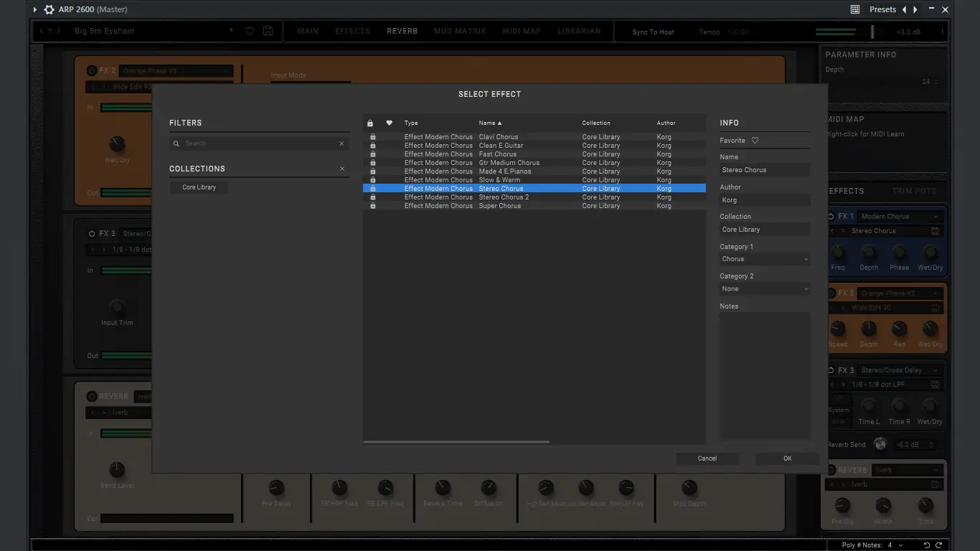Screen dimensions: 980x551
Task: Click the undo icon in bottom bar
Action: pyautogui.click(x=927, y=545)
